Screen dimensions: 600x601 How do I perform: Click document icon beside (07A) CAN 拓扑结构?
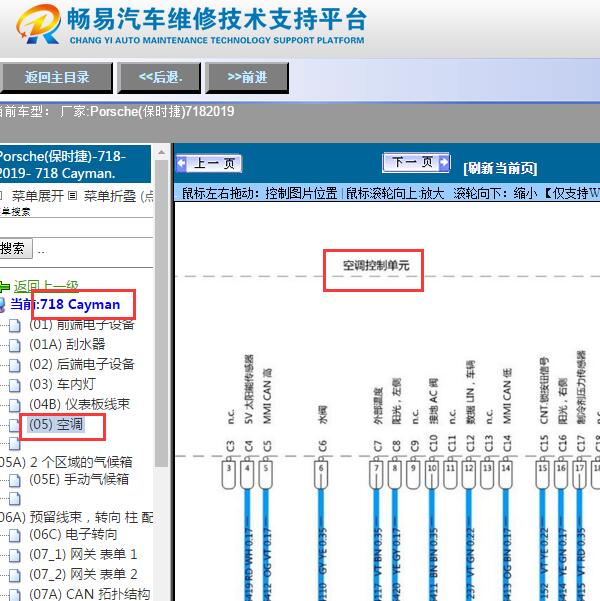click(15, 594)
